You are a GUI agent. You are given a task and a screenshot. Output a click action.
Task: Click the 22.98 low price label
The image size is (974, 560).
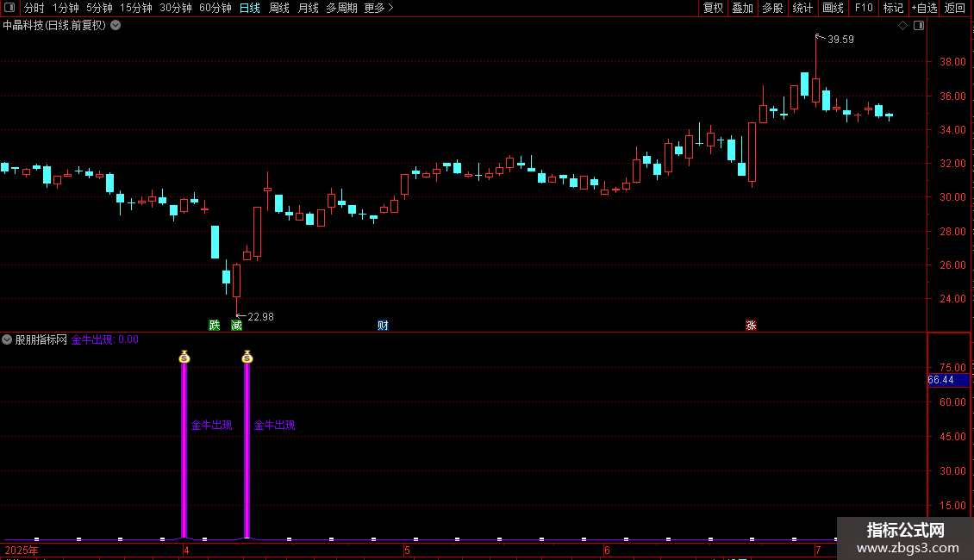(260, 317)
